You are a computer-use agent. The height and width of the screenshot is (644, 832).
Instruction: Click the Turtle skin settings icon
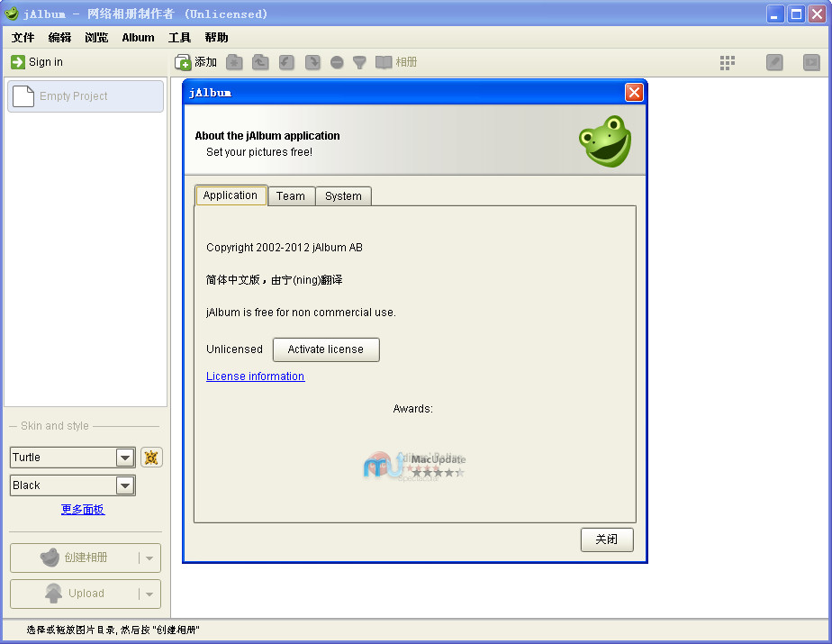click(x=151, y=458)
